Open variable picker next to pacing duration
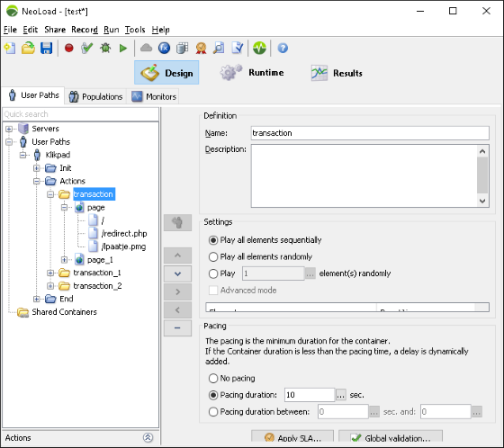 341,395
